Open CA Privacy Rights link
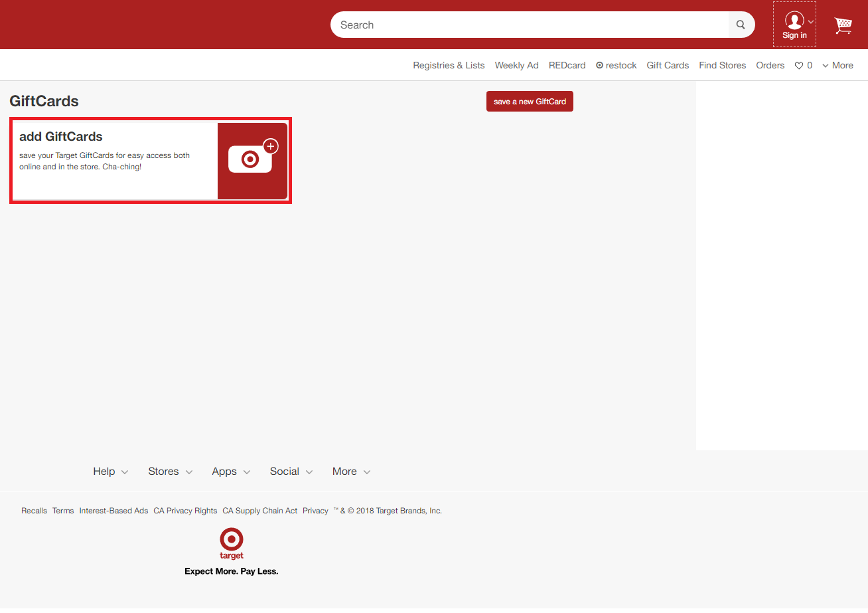The height and width of the screenshot is (613, 868). click(185, 511)
